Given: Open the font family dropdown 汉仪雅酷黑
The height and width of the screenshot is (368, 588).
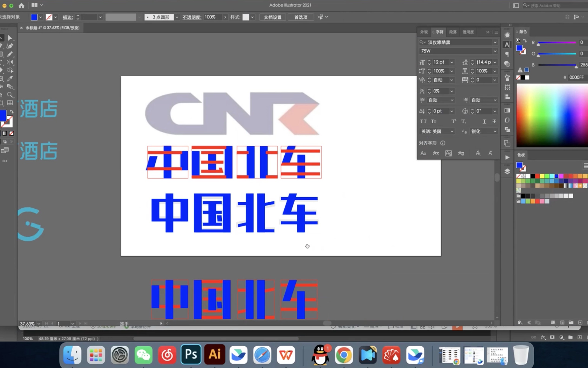Looking at the screenshot, I should pyautogui.click(x=495, y=42).
